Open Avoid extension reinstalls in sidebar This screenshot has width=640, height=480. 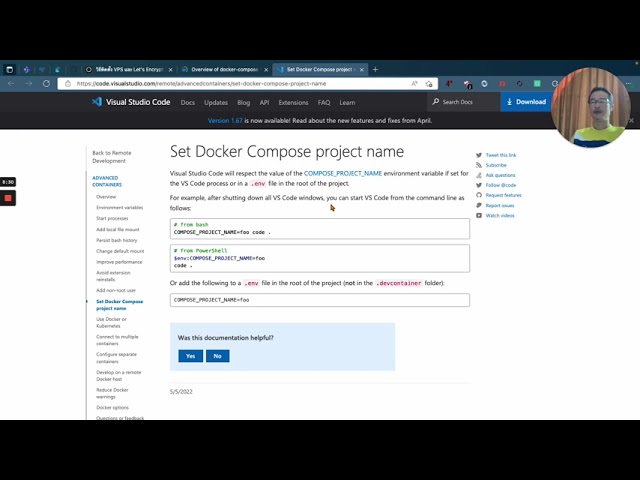pos(113,276)
